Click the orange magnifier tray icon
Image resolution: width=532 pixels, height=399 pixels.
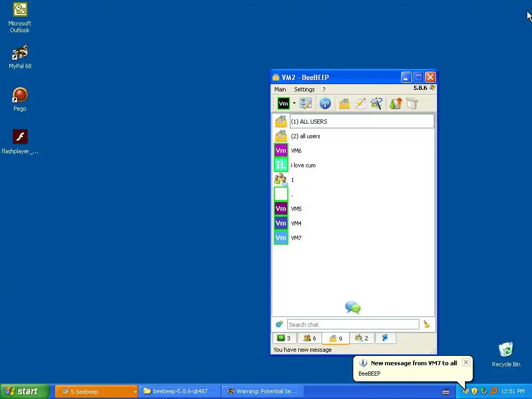(494, 392)
